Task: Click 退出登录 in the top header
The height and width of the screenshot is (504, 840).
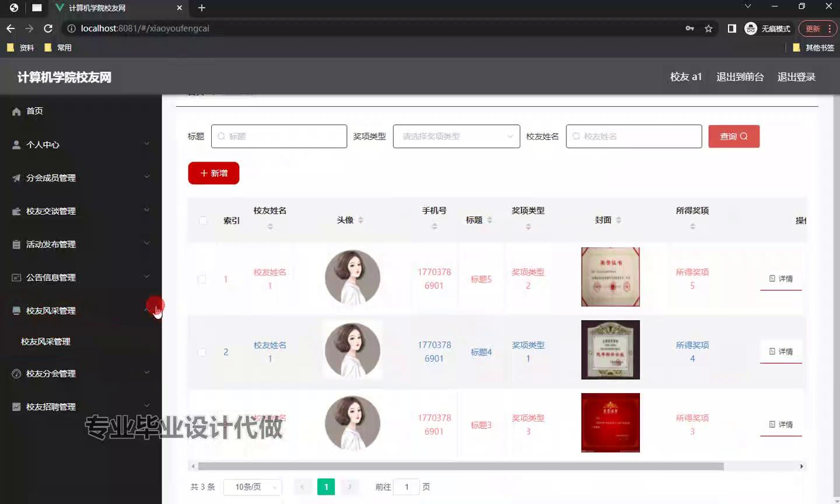Action: [x=796, y=77]
